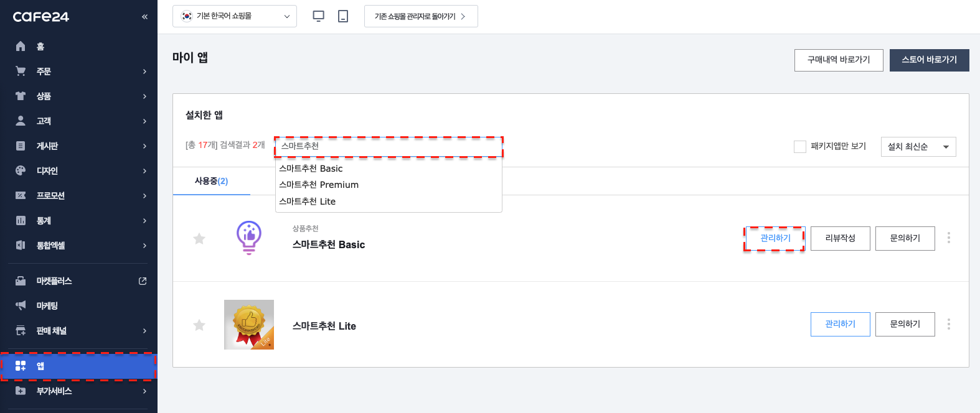The height and width of the screenshot is (413, 980).
Task: Click the home icon in the sidebar
Action: 21,46
